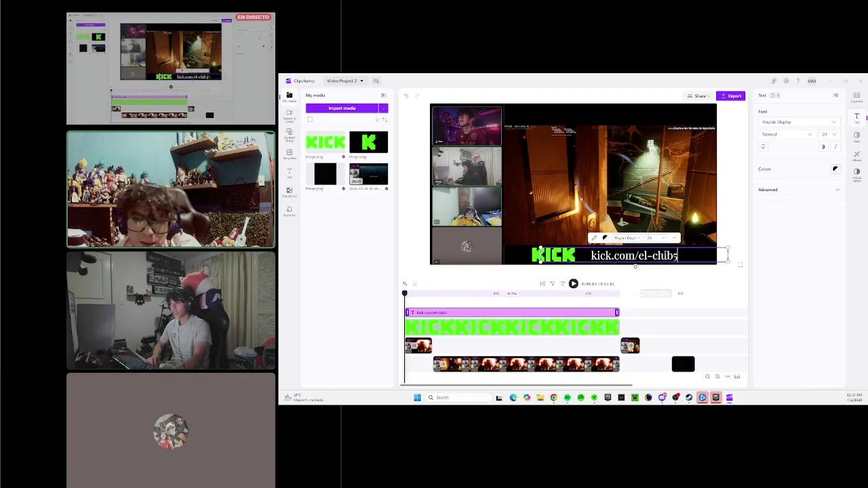868x488 pixels.
Task: Open the Normal font weight dropdown
Action: (x=786, y=134)
